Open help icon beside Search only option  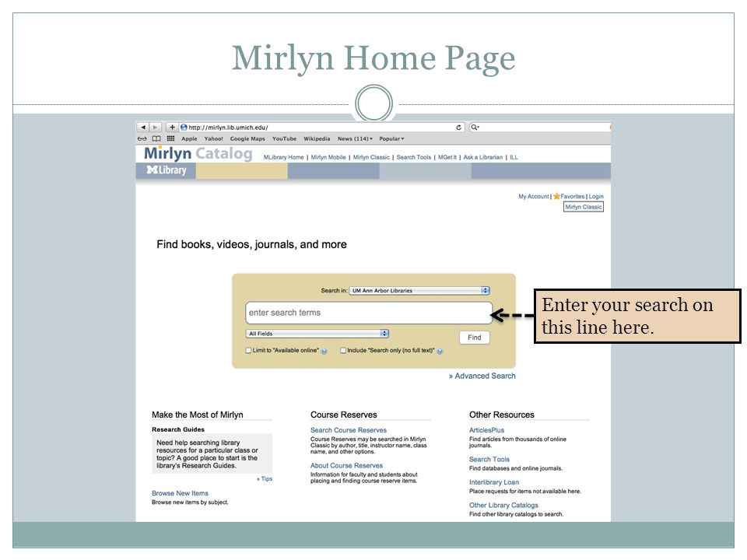[x=440, y=351]
